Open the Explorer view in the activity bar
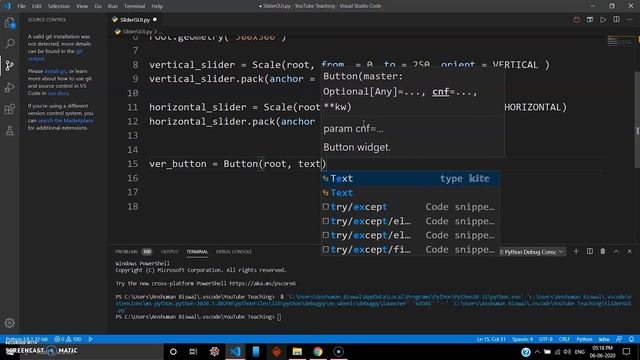Viewport: 640px width, 360px height. (x=9, y=23)
